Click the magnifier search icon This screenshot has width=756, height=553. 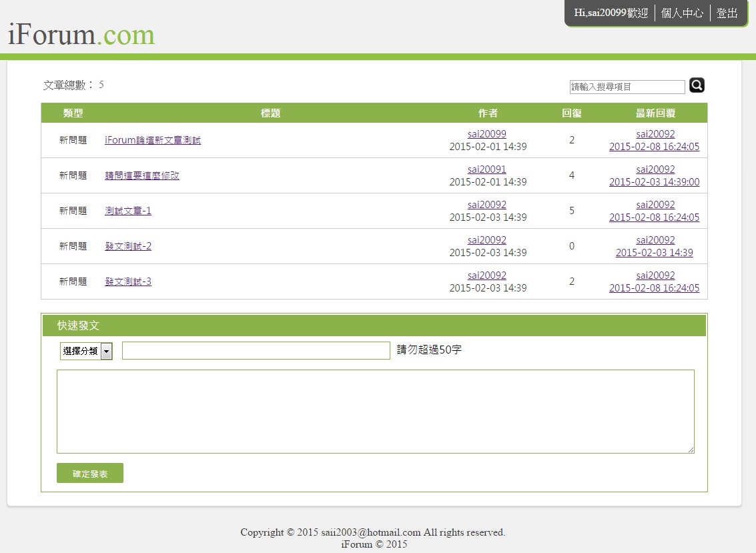point(697,85)
